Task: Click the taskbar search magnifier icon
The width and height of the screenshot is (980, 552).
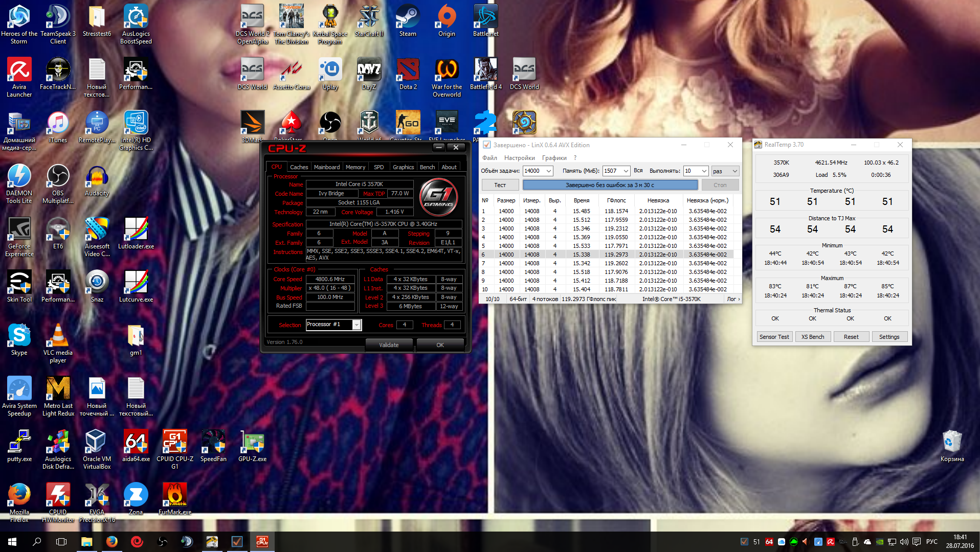Action: (37, 542)
